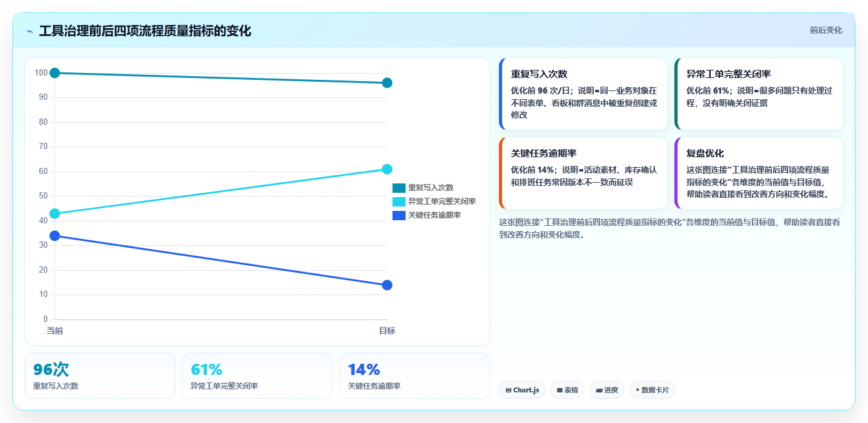This screenshot has height=423, width=868.
Task: Open the 重复写入次数 description card
Action: [x=583, y=94]
